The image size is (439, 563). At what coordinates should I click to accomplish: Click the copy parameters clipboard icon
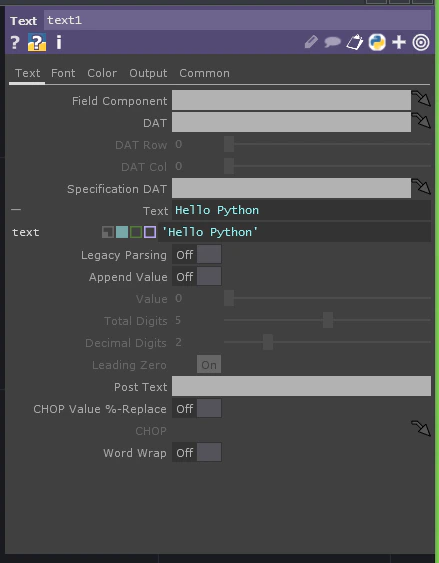[355, 42]
